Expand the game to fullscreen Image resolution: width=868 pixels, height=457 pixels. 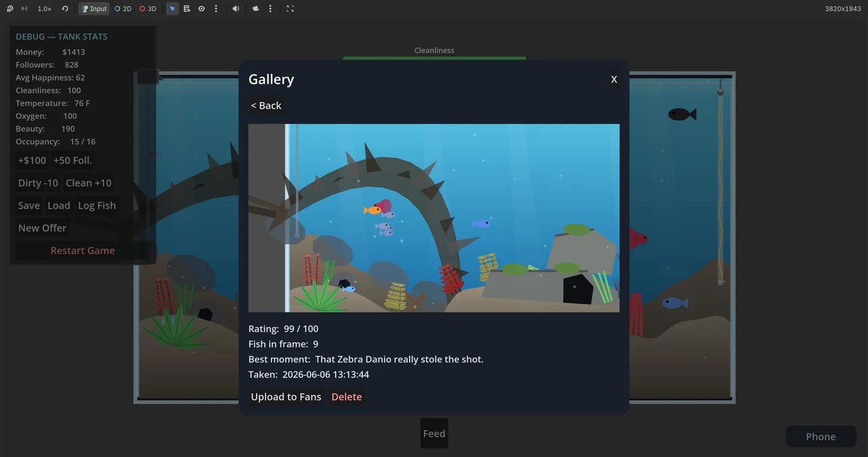(x=290, y=9)
